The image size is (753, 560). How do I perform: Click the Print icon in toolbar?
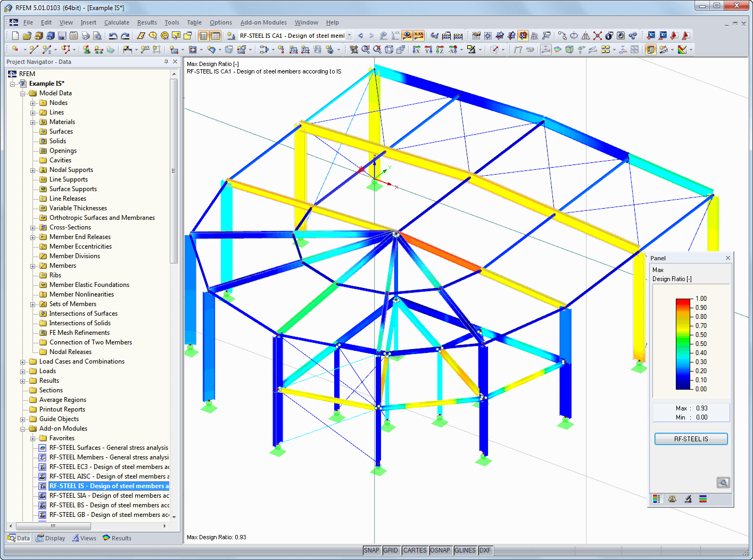[85, 36]
